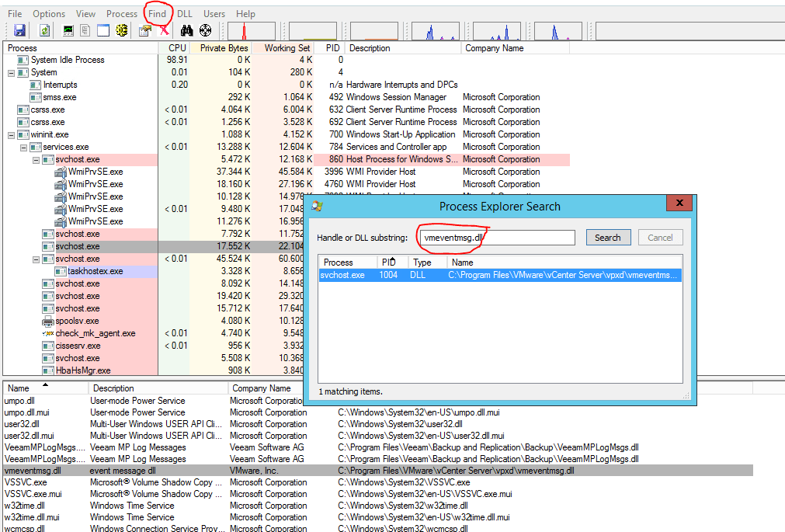
Task: Select VSSVC.exe.mui DLL row
Action: [x=33, y=494]
